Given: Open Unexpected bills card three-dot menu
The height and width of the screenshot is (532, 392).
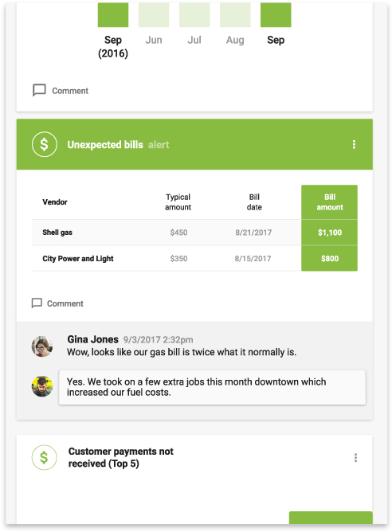Looking at the screenshot, I should tap(354, 144).
